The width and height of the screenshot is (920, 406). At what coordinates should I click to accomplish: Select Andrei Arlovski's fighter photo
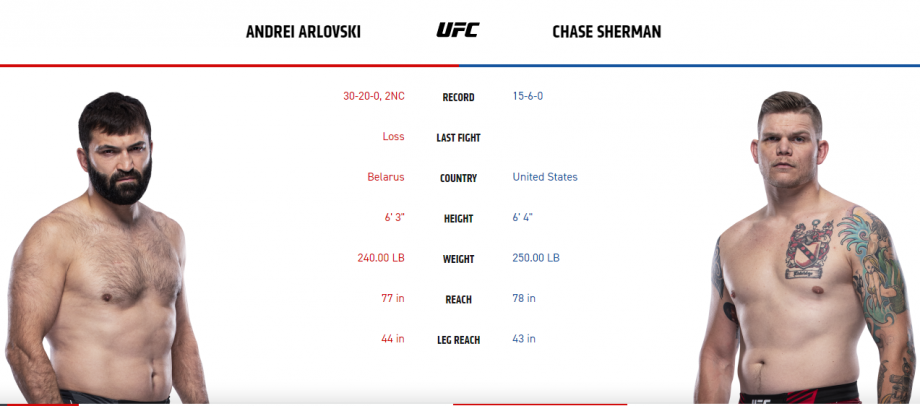106,248
